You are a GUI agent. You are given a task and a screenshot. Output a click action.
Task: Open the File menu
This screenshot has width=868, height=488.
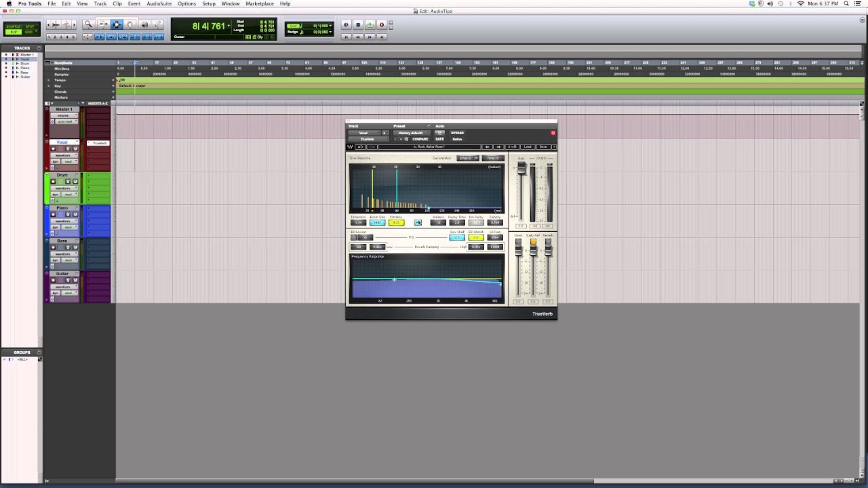(x=52, y=3)
